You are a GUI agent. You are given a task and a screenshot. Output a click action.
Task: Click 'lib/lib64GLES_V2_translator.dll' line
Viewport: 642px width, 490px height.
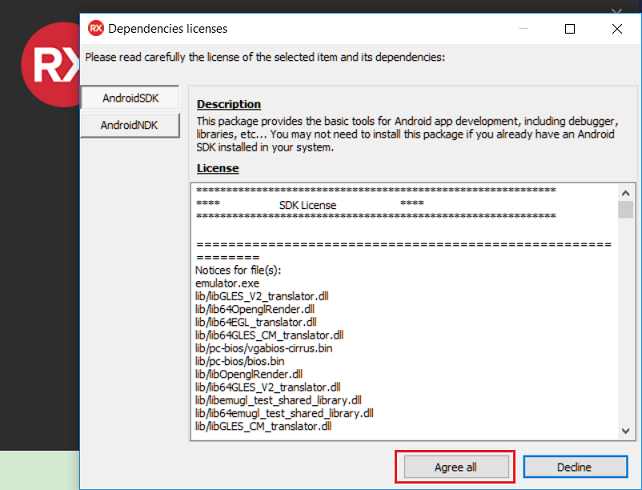pos(267,387)
